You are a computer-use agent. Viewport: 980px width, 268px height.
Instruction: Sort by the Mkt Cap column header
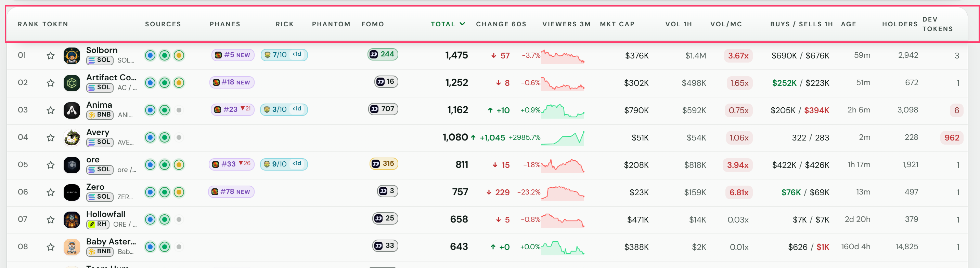click(617, 24)
